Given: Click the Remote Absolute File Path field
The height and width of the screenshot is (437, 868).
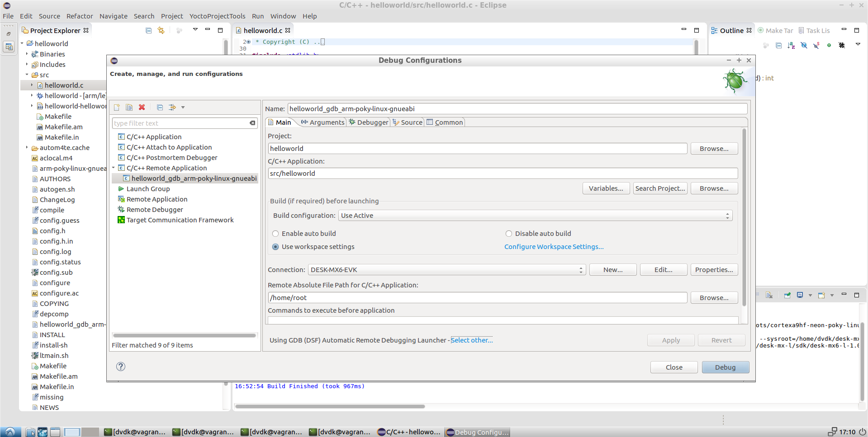Looking at the screenshot, I should point(477,298).
